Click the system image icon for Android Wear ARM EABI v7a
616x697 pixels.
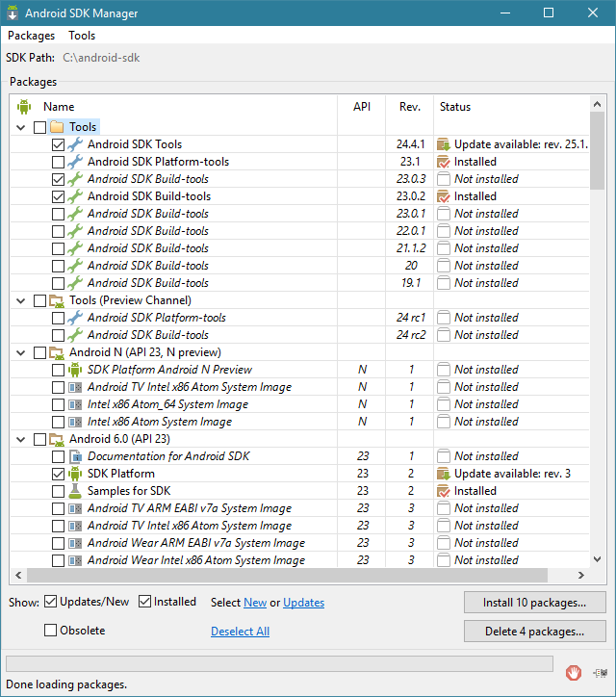point(75,543)
